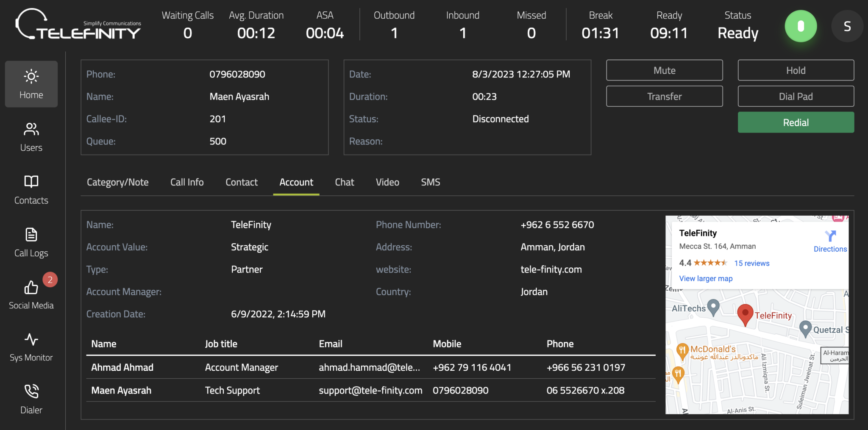The height and width of the screenshot is (430, 868).
Task: Click caller phone 0796028090 in call panel
Action: point(237,74)
